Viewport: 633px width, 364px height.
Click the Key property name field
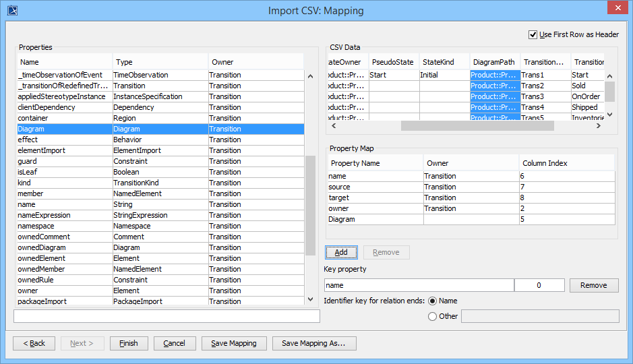pos(419,285)
